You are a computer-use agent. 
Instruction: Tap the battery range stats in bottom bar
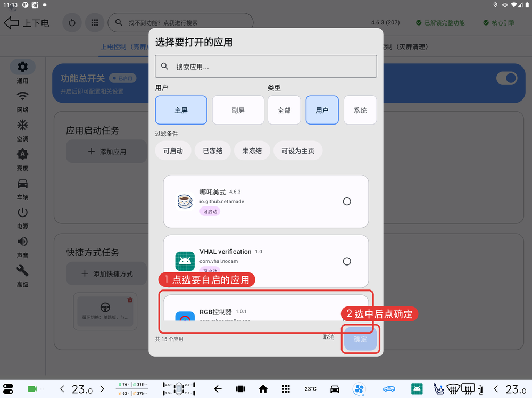pos(132,389)
